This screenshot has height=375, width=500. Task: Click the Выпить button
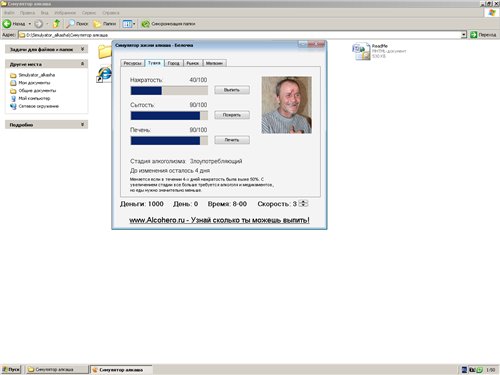pyautogui.click(x=232, y=90)
